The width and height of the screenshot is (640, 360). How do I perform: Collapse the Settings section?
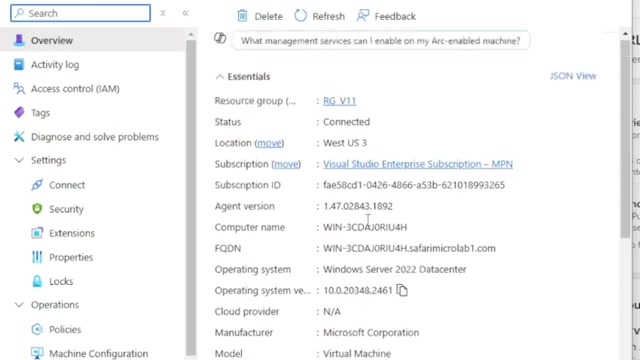(19, 160)
